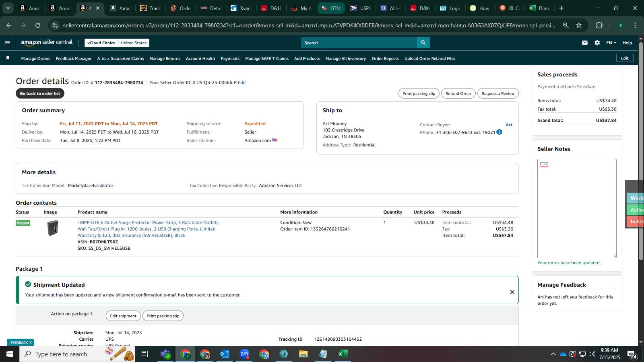Open Account Health menu item
The image size is (644, 362).
[200, 58]
